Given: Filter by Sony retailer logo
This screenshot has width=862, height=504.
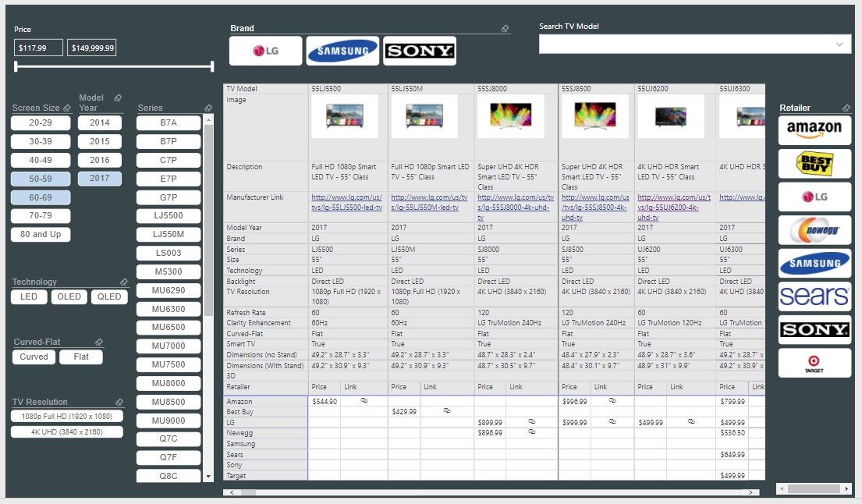Looking at the screenshot, I should (x=814, y=330).
